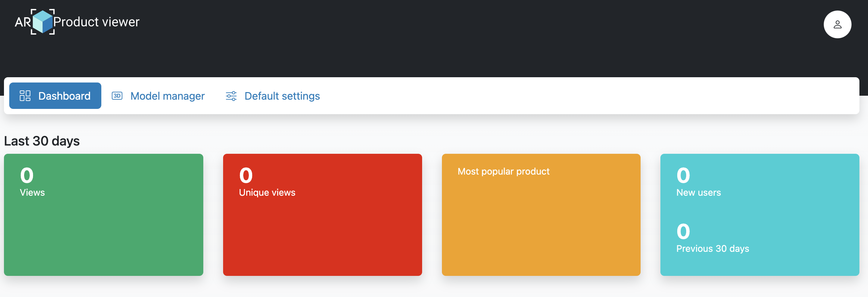The image size is (868, 297).
Task: Open the user profile avatar menu
Action: point(837,24)
